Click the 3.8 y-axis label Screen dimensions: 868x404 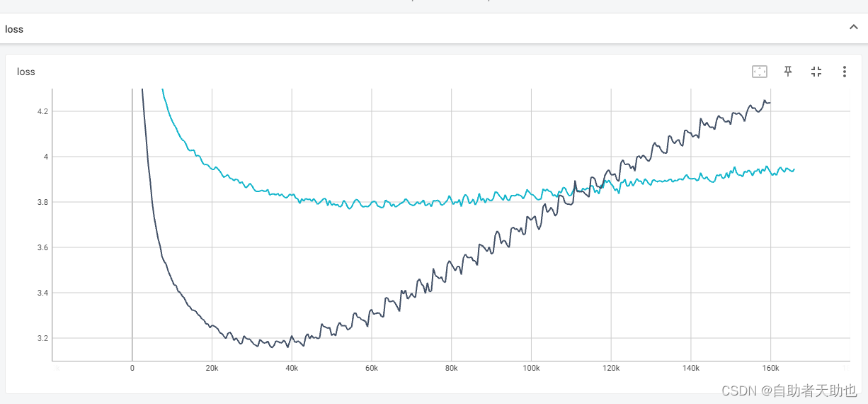tap(42, 202)
